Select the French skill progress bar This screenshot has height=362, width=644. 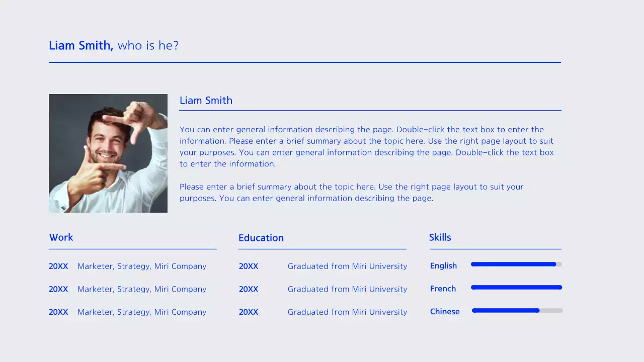point(516,287)
